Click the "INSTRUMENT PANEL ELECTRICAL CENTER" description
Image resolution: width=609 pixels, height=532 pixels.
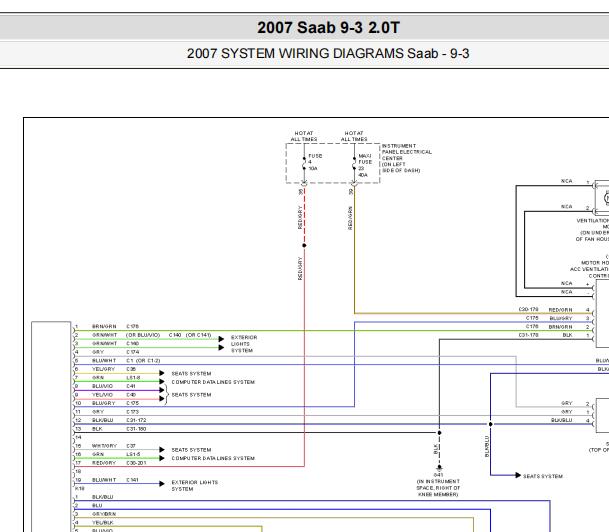pos(407,158)
